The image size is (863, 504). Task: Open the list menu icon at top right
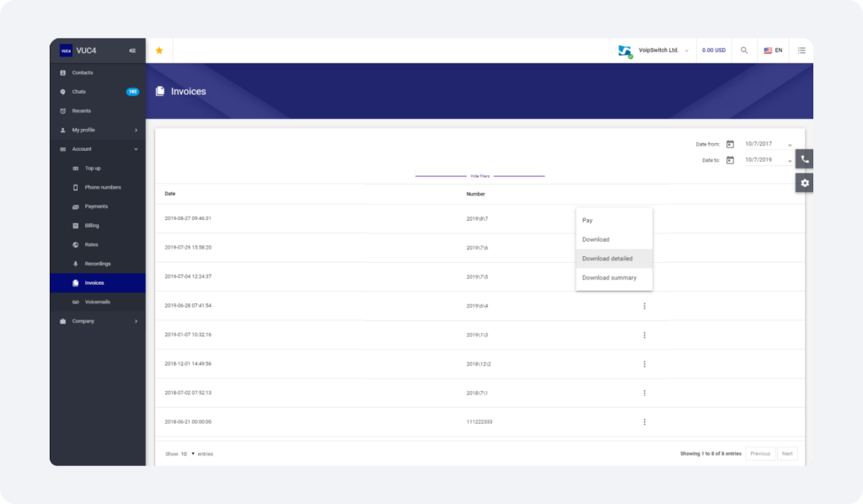pos(801,50)
